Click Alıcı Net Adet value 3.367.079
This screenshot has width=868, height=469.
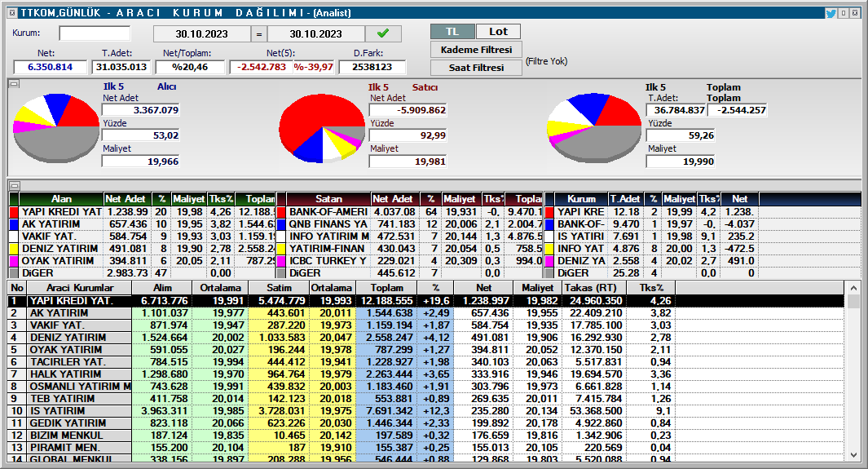pyautogui.click(x=141, y=110)
